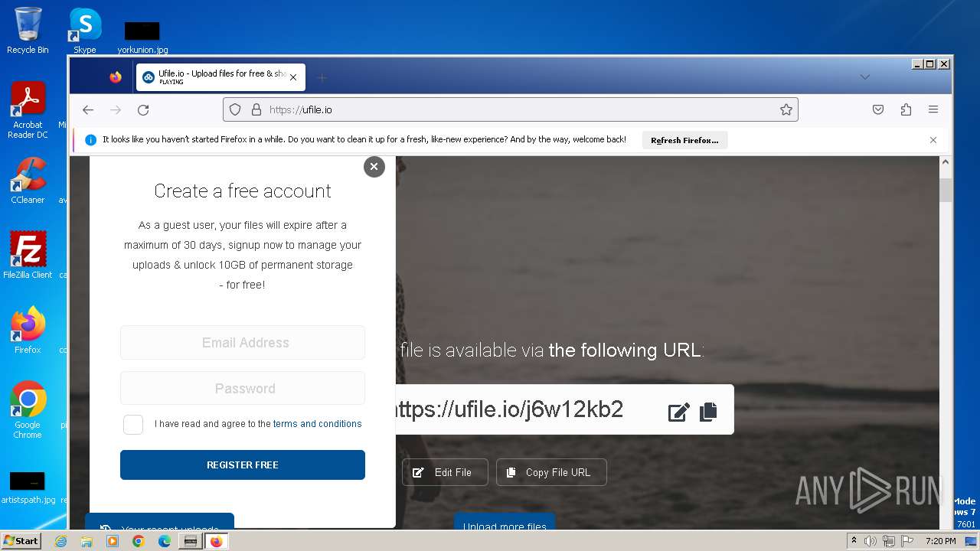
Task: Click the Edit File button
Action: coord(445,472)
